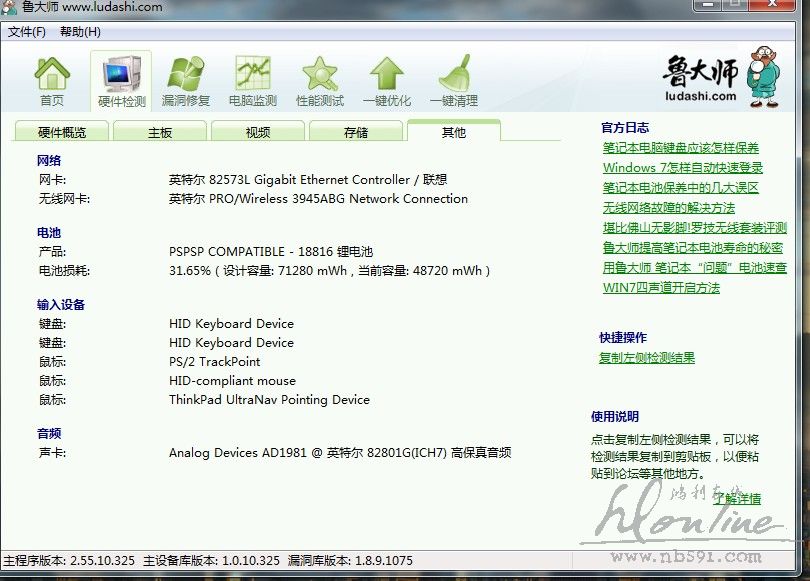
Task: Open the 电脑监测 monitoring chart icon
Action: pyautogui.click(x=253, y=81)
